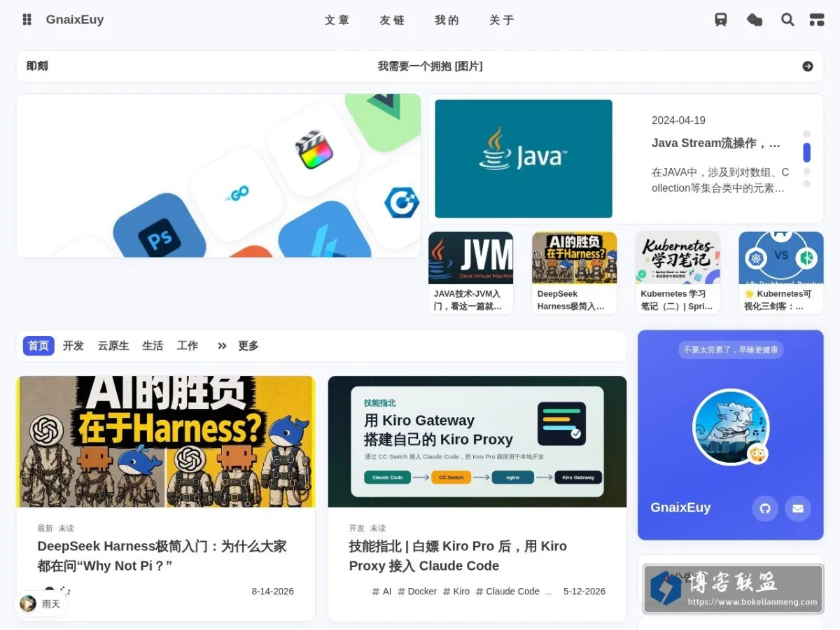The image size is (840, 630).
Task: Click the C++ icon in banner
Action: pyautogui.click(x=401, y=202)
